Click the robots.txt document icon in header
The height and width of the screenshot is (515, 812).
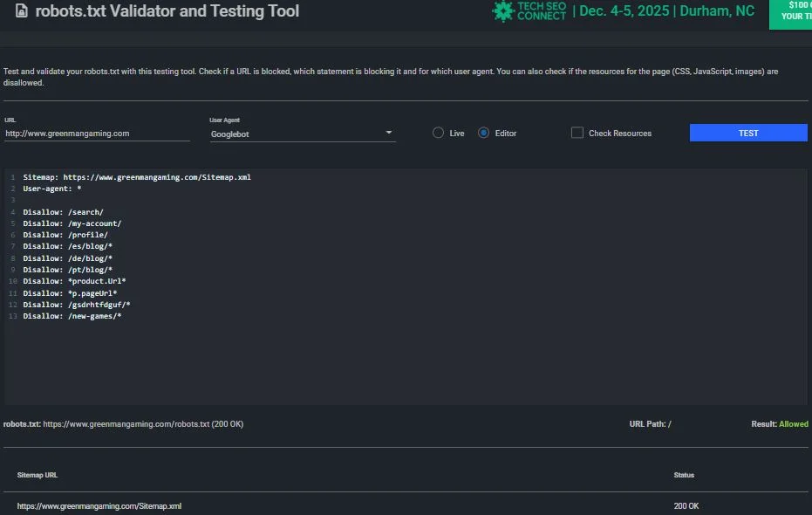click(21, 10)
